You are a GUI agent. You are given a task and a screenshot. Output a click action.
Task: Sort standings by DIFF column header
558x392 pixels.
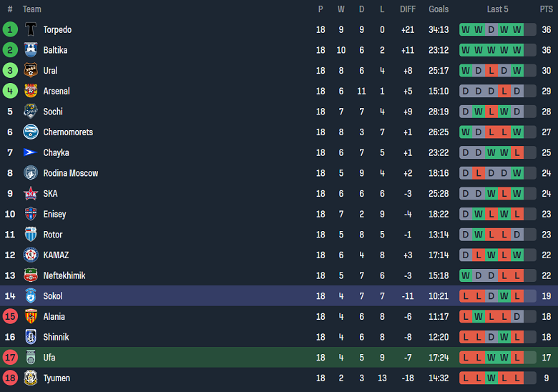(408, 9)
